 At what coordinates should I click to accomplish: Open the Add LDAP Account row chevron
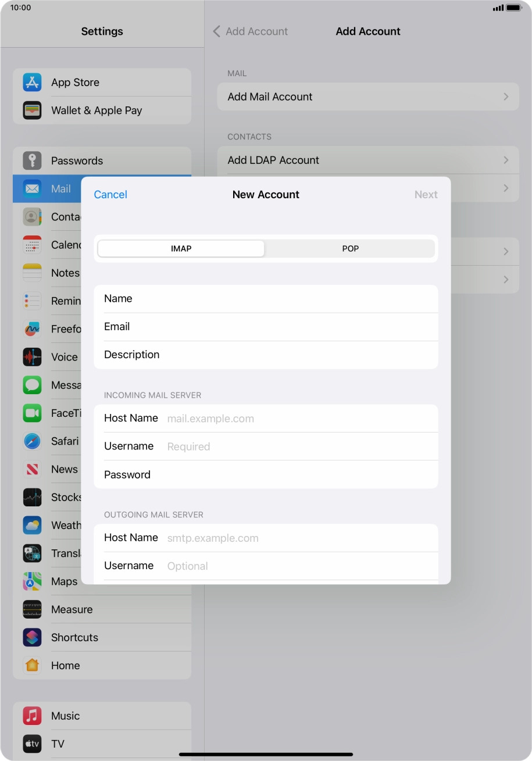click(505, 160)
